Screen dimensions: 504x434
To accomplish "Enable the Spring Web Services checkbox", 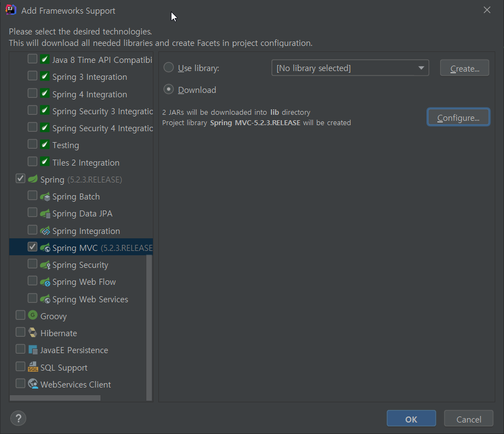I will click(32, 298).
